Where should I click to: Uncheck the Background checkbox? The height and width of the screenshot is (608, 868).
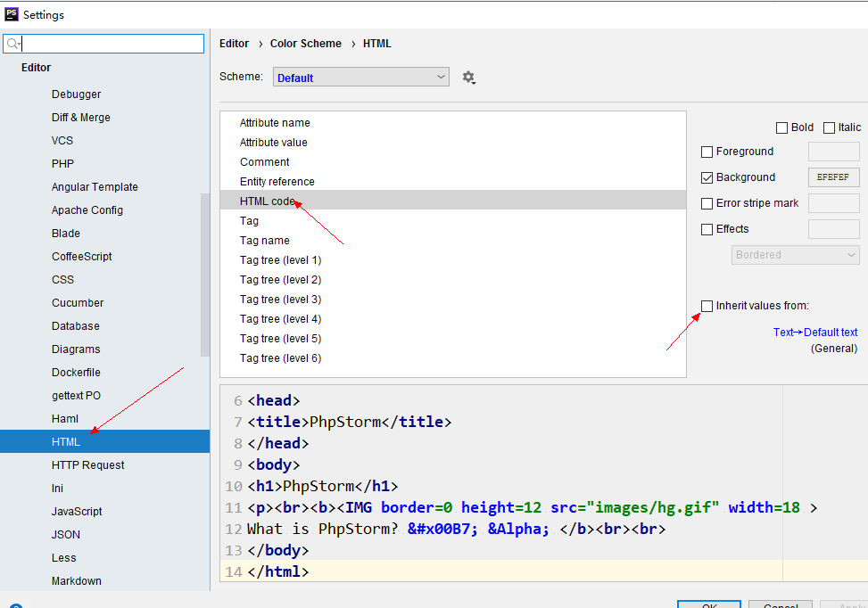(x=707, y=177)
